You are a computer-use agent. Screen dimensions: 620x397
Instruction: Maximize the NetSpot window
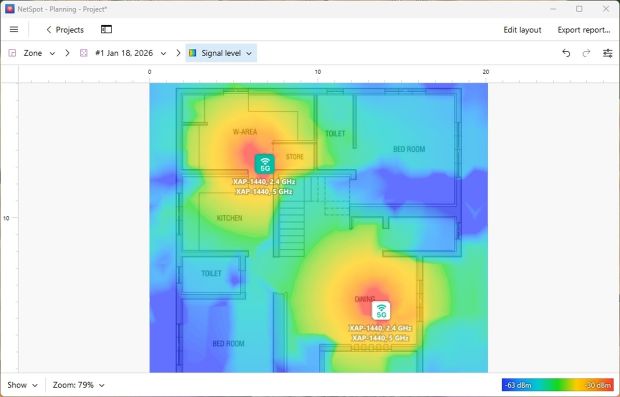(x=579, y=9)
